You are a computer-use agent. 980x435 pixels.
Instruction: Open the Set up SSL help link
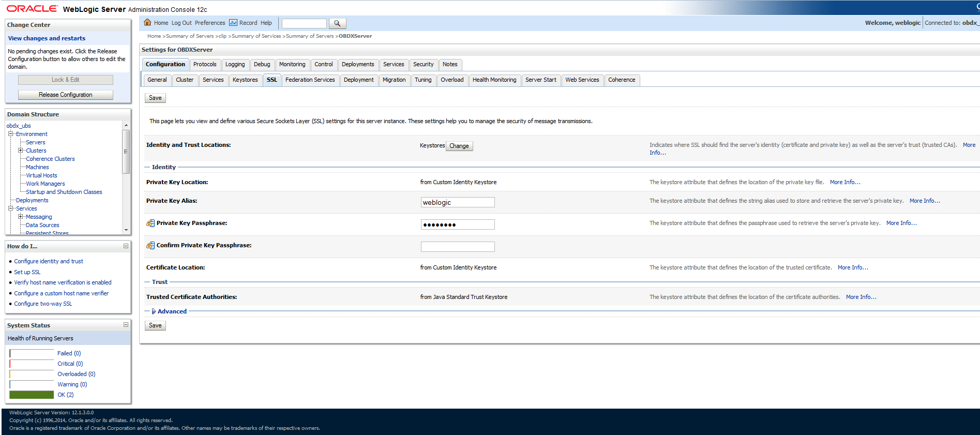coord(27,272)
